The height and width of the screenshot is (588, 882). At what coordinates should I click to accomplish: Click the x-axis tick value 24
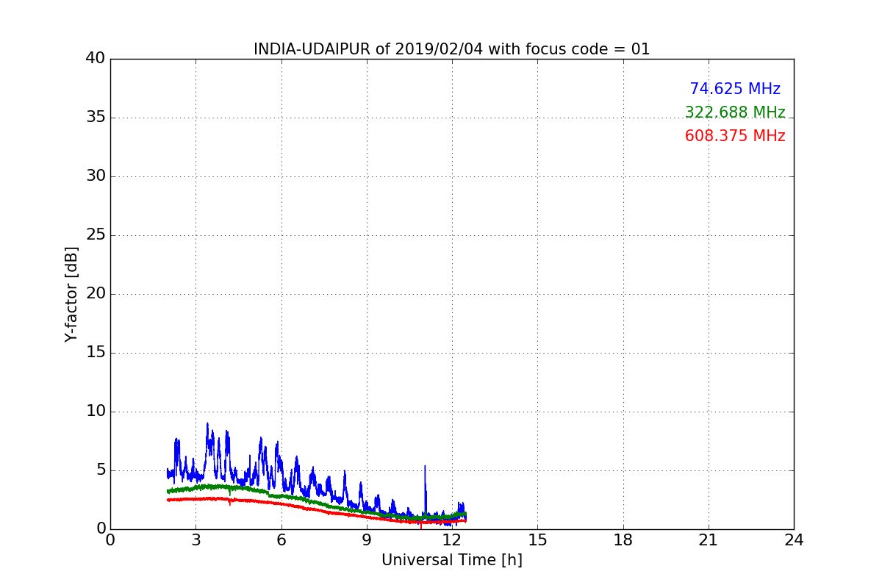[794, 539]
